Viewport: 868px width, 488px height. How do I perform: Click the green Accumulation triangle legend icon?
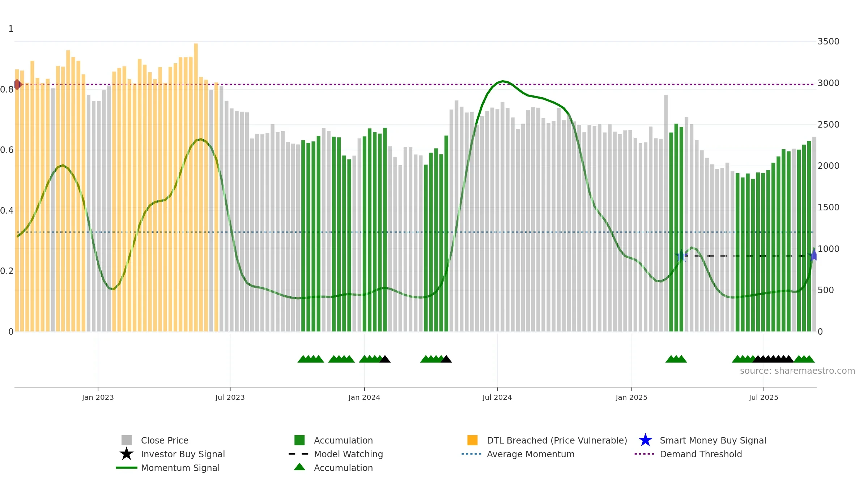[x=299, y=467]
